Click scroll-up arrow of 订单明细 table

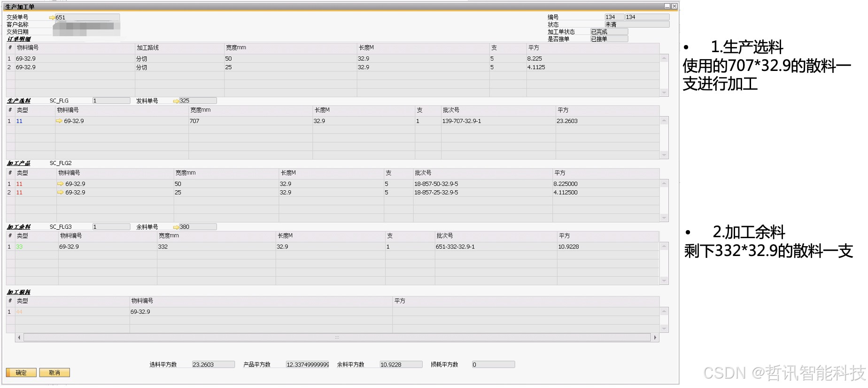click(x=664, y=58)
